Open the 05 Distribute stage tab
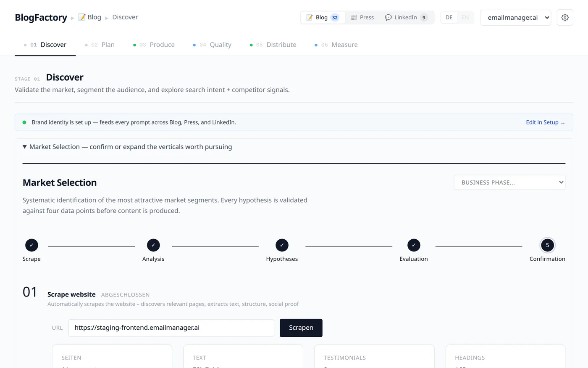The image size is (588, 368). [273, 45]
